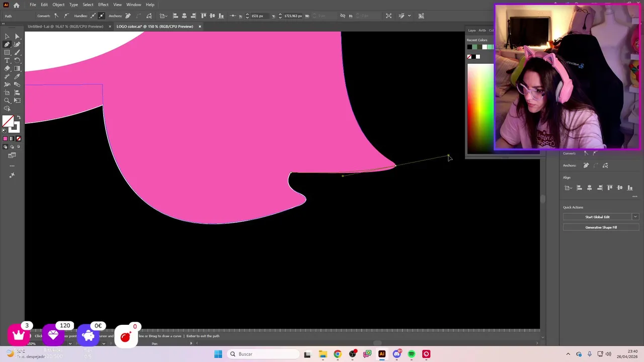
Task: Expand Start Global Edit options arrow
Action: (x=635, y=217)
